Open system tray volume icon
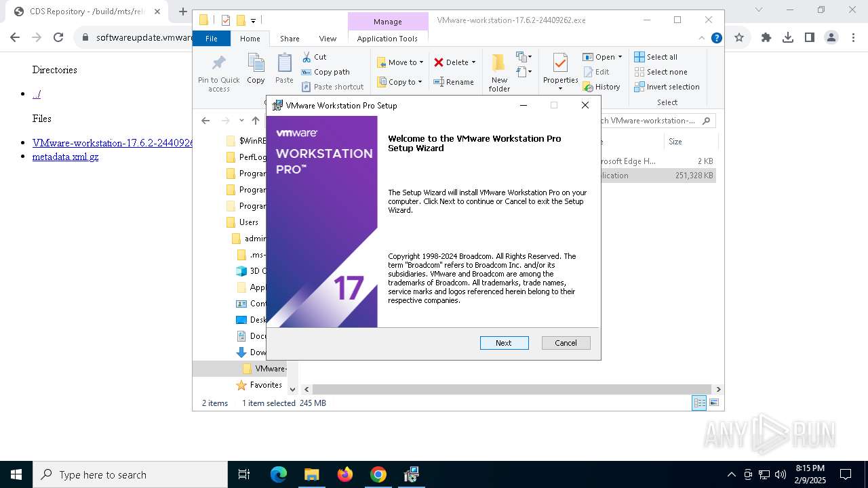 coord(781,474)
